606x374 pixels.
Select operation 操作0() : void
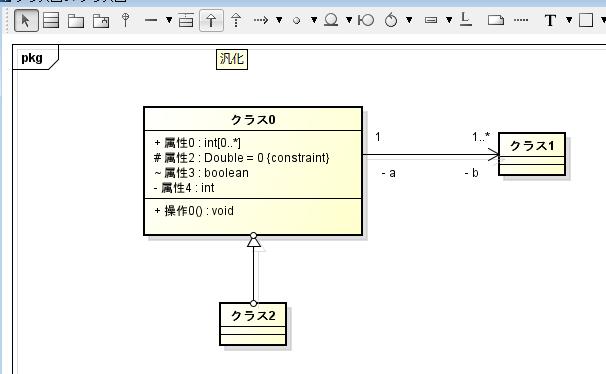[194, 211]
